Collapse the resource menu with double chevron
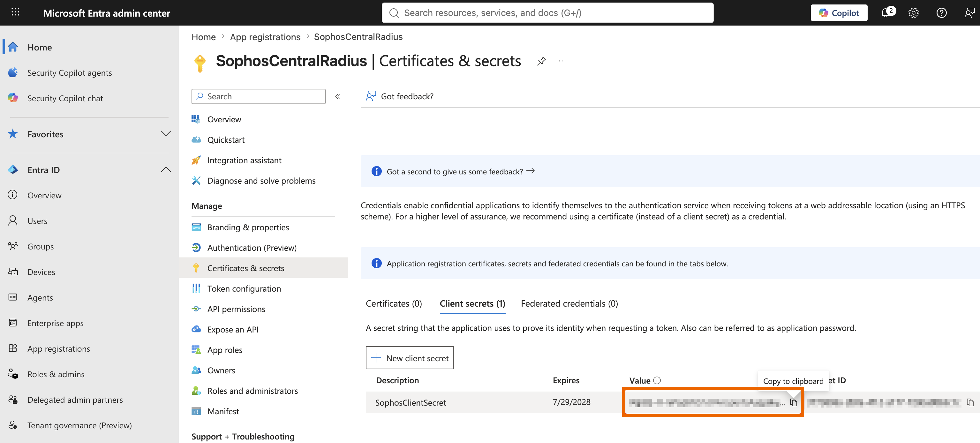 pyautogui.click(x=337, y=96)
